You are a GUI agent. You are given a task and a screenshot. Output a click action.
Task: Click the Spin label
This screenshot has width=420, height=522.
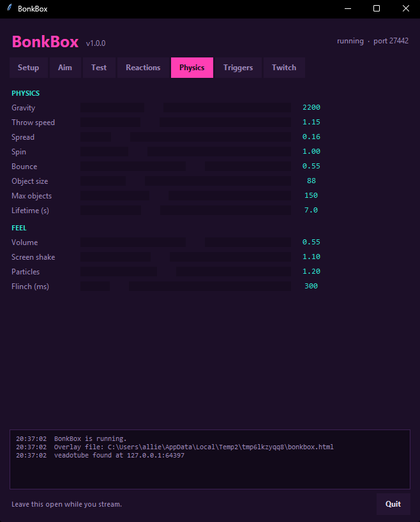[19, 152]
